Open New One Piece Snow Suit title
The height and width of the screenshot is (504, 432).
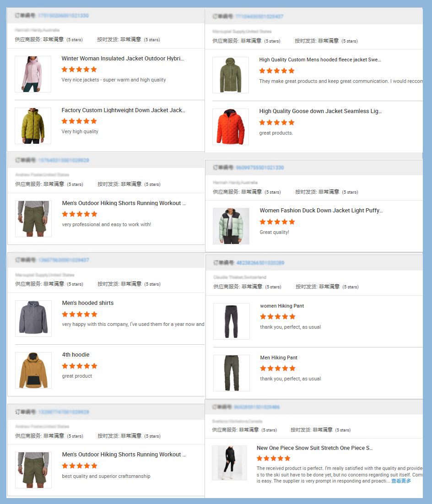[x=314, y=448]
